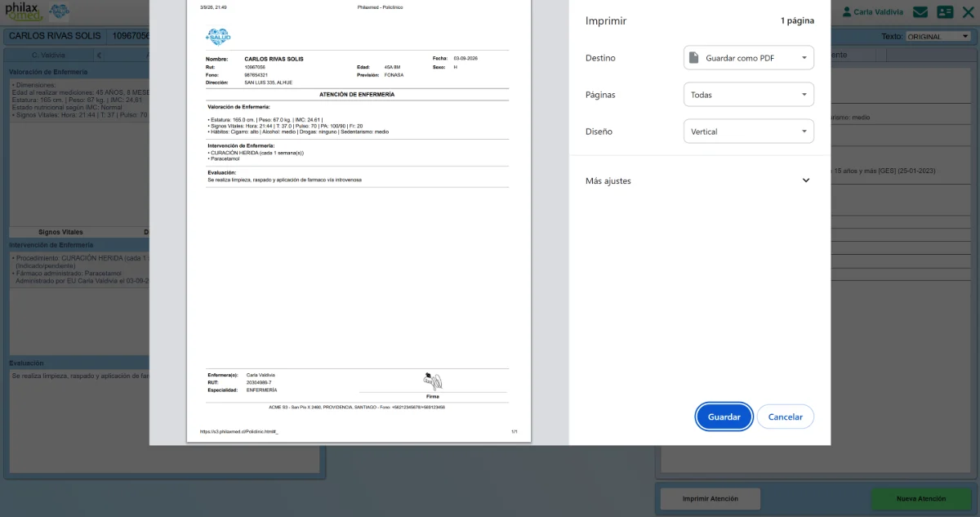Image resolution: width=980 pixels, height=517 pixels.
Task: Click the 'Imprimir Atención' button
Action: click(x=710, y=498)
